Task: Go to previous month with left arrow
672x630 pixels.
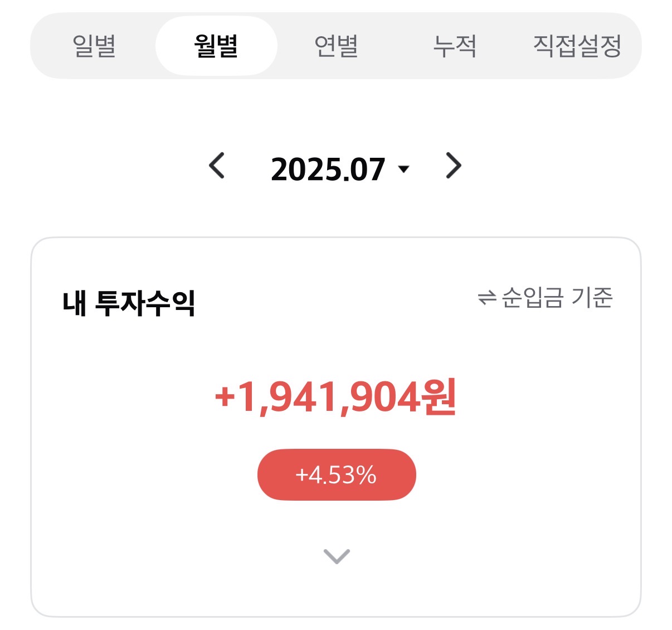Action: [x=217, y=166]
